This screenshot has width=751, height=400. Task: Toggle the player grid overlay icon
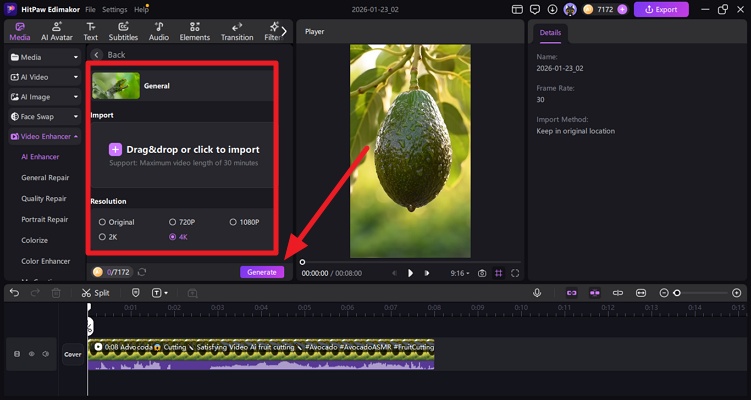pyautogui.click(x=499, y=273)
